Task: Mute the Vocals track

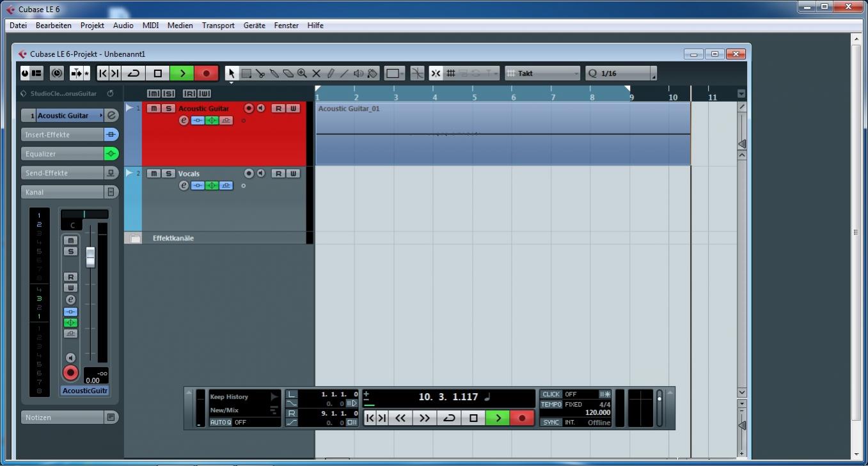Action: (154, 173)
